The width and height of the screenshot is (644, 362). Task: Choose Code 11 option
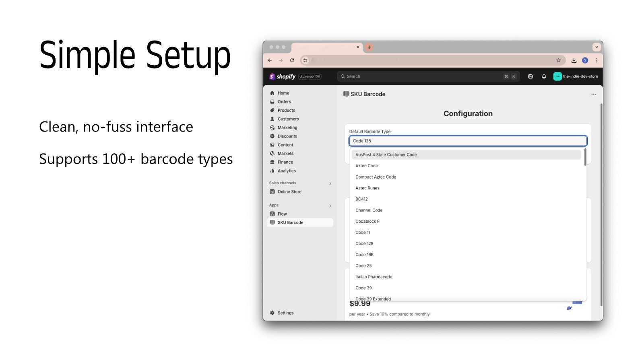pos(466,232)
